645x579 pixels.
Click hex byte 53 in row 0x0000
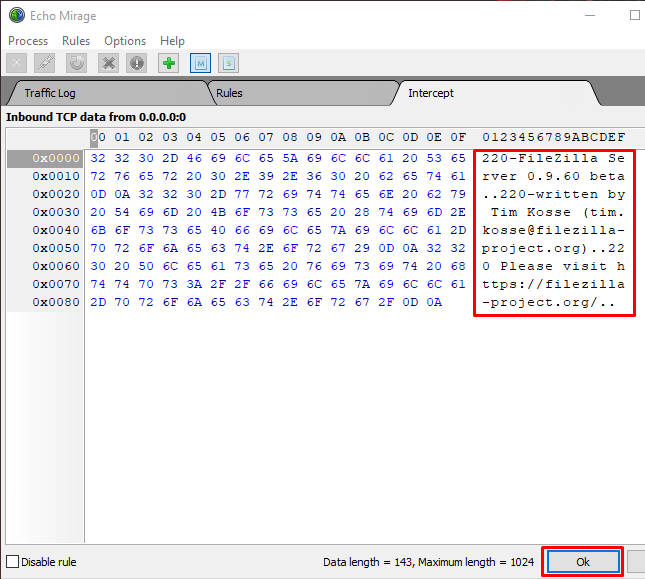click(x=434, y=158)
